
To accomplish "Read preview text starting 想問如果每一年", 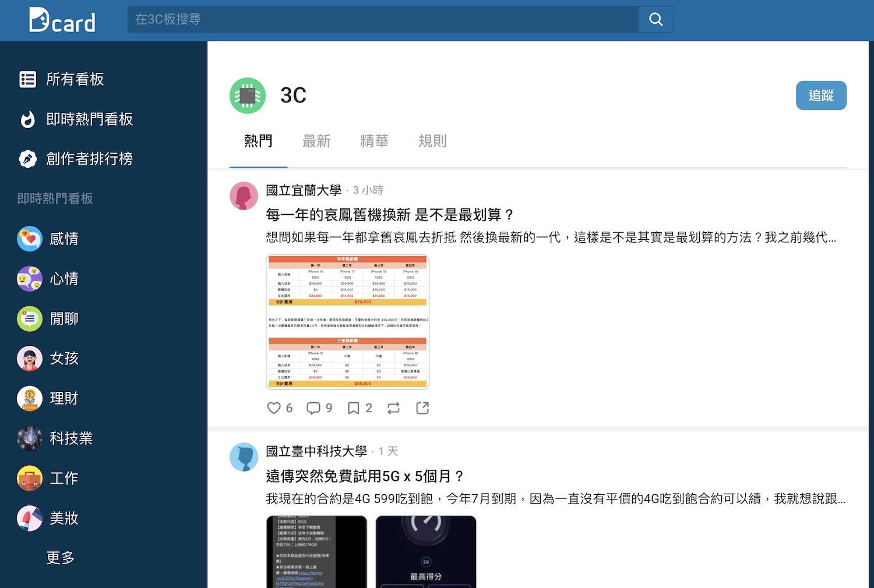I will tap(551, 238).
